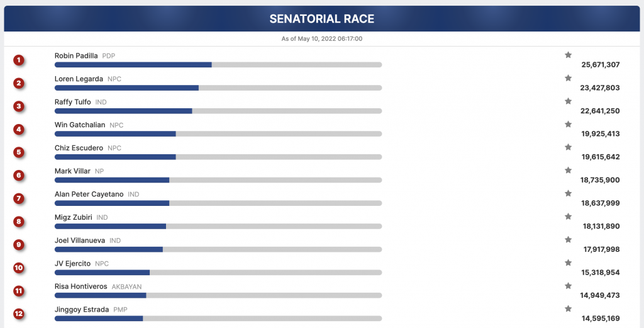Click the SENATORIAL RACE header banner
The height and width of the screenshot is (328, 644).
pyautogui.click(x=322, y=18)
